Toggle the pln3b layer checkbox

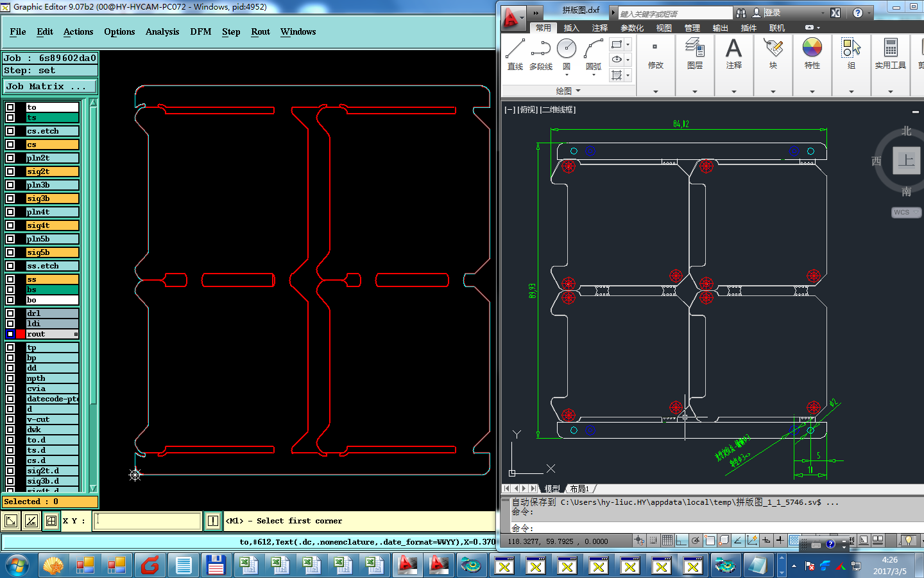click(10, 185)
